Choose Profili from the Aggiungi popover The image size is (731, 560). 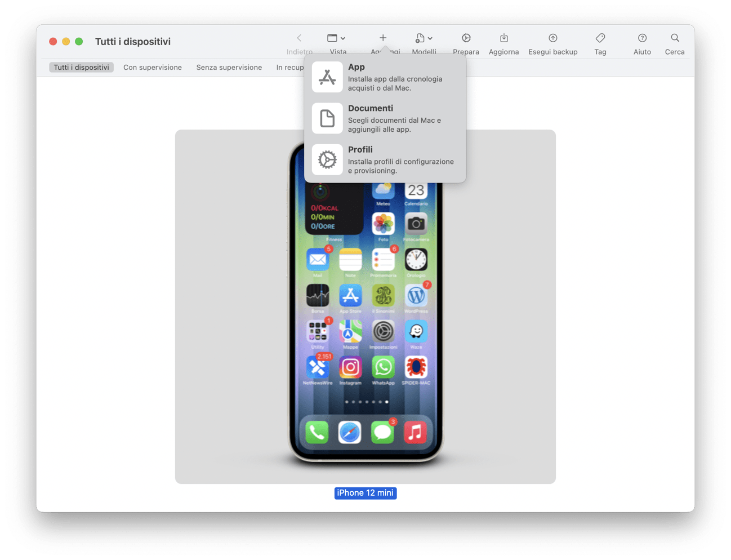click(385, 159)
